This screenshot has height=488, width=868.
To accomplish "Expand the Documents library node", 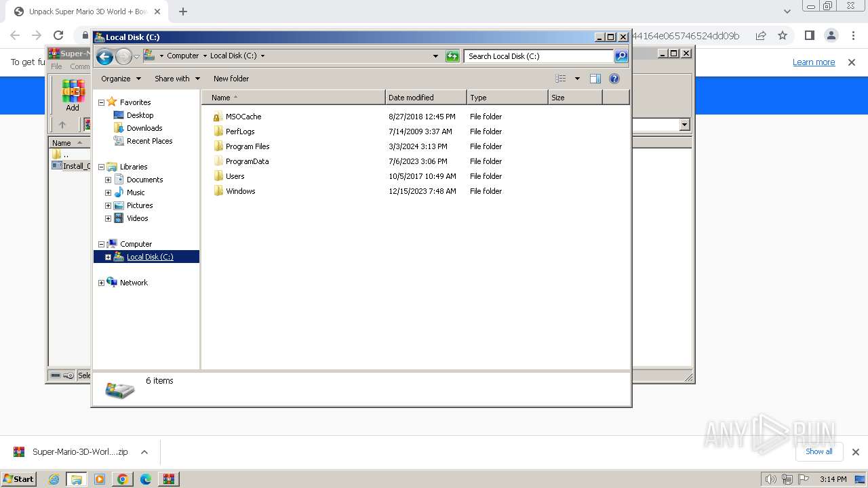I will (108, 180).
